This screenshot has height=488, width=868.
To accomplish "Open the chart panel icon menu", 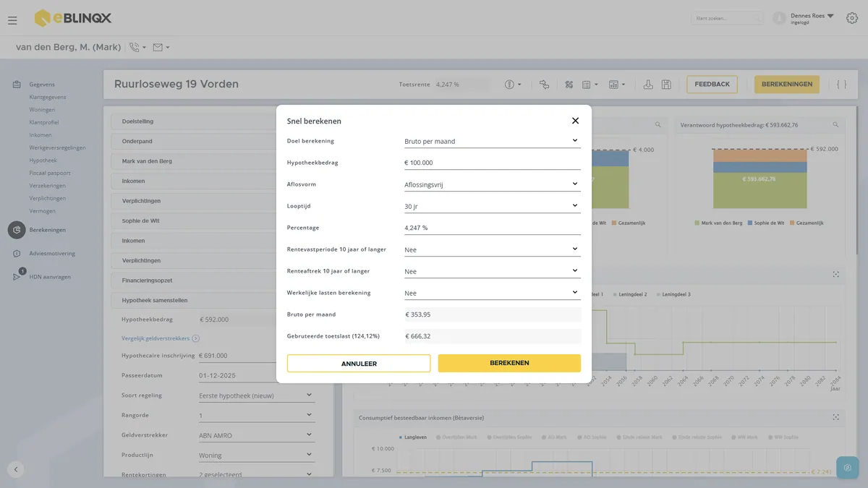I will click(617, 85).
